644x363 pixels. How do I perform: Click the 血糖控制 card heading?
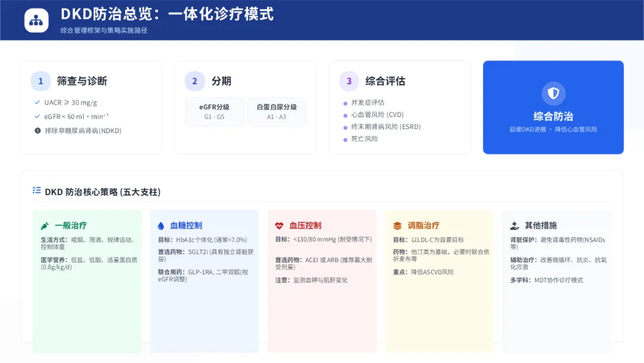click(x=186, y=226)
